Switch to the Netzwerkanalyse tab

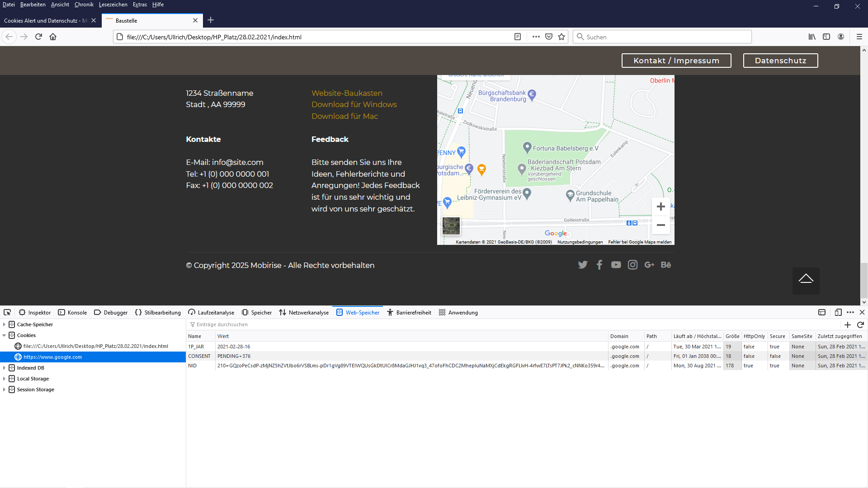tap(304, 312)
